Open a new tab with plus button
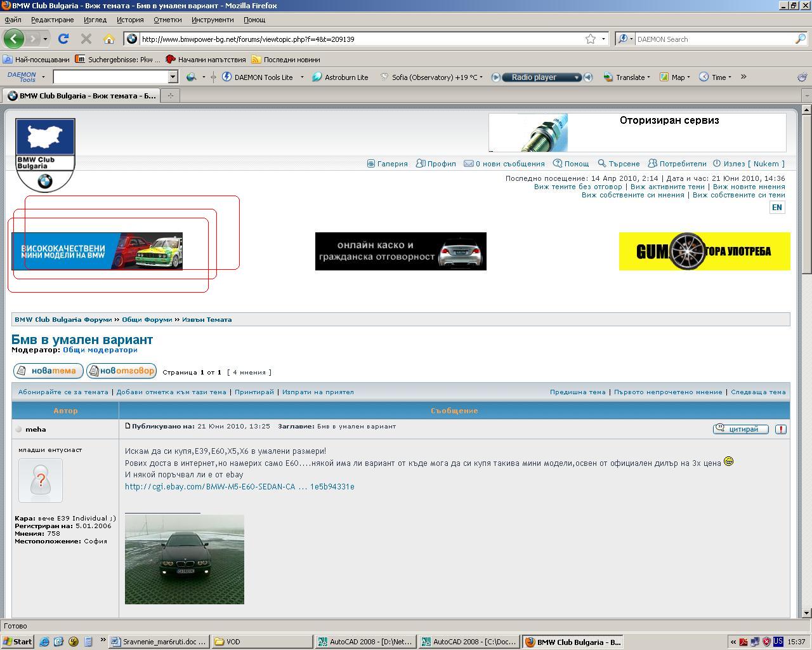Image resolution: width=812 pixels, height=650 pixels. click(x=170, y=95)
